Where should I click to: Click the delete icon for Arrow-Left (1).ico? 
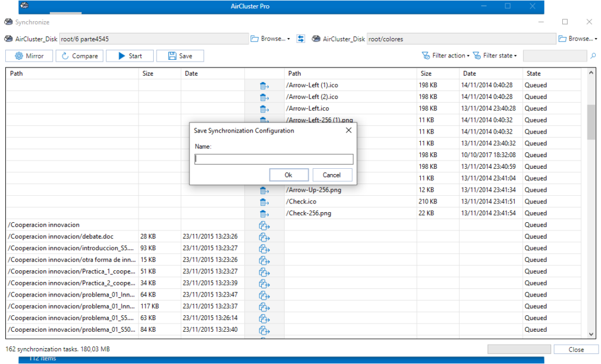[264, 86]
